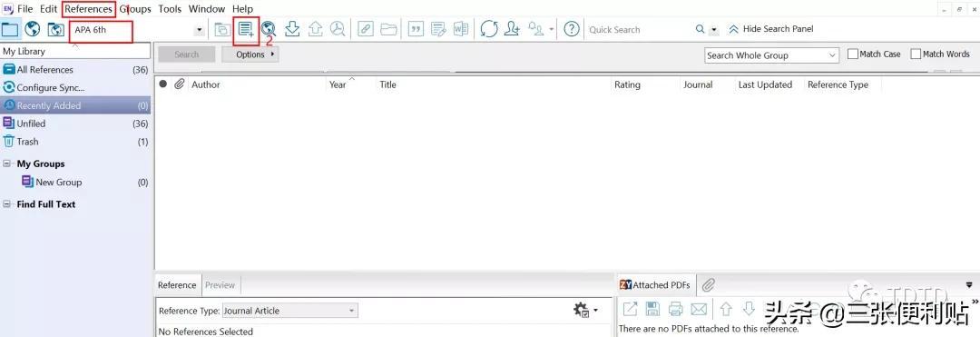980x337 pixels.
Task: Click the Open Link toolbar icon
Action: [366, 29]
